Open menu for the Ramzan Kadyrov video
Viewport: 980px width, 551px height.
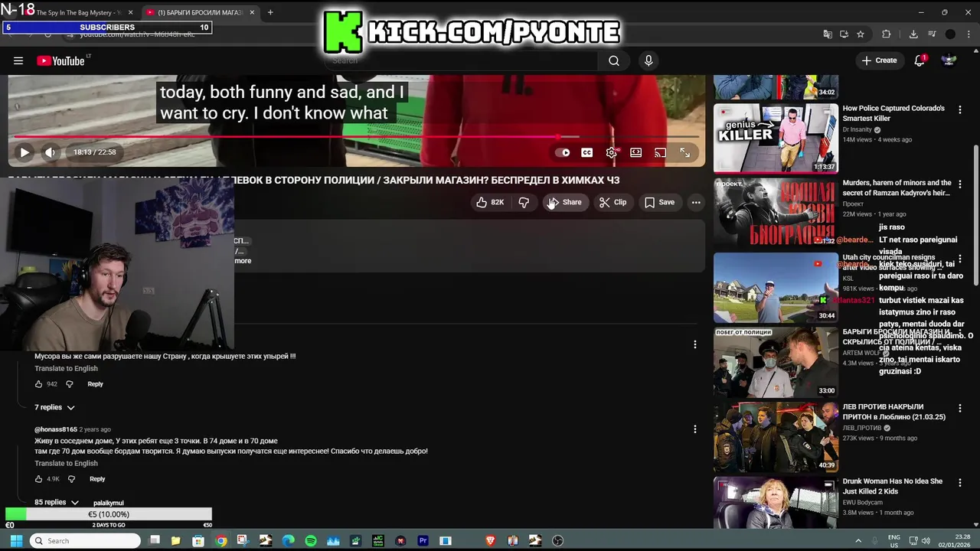[960, 184]
